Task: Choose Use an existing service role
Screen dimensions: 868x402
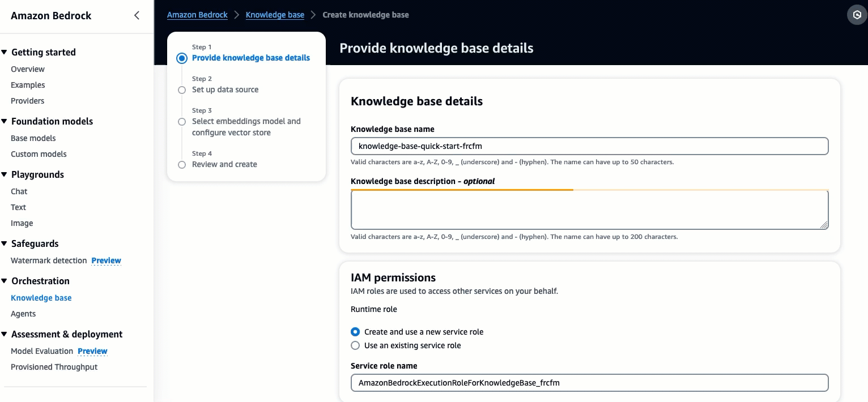Action: (355, 345)
